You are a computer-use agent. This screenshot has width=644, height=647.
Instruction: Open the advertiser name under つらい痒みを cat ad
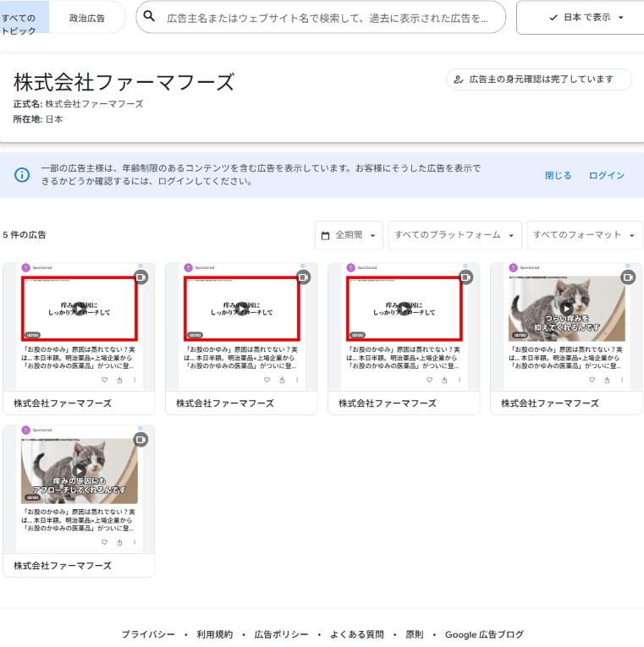549,403
